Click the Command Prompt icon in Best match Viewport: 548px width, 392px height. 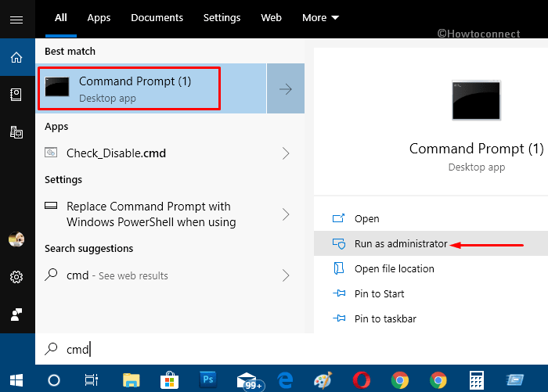pos(57,87)
